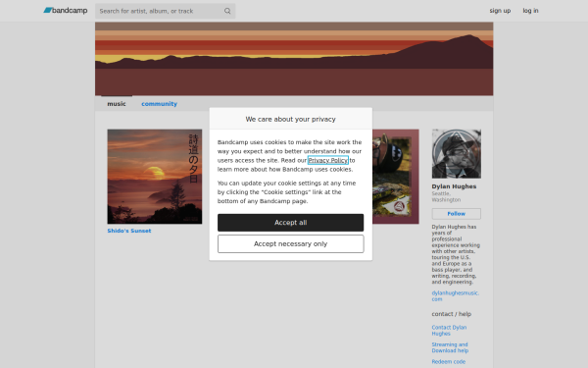This screenshot has height=368, width=588.
Task: Open the Redeem code link
Action: coord(449,361)
